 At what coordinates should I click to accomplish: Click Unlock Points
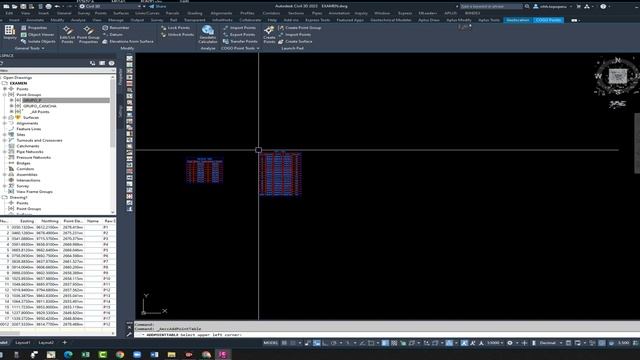[x=177, y=35]
